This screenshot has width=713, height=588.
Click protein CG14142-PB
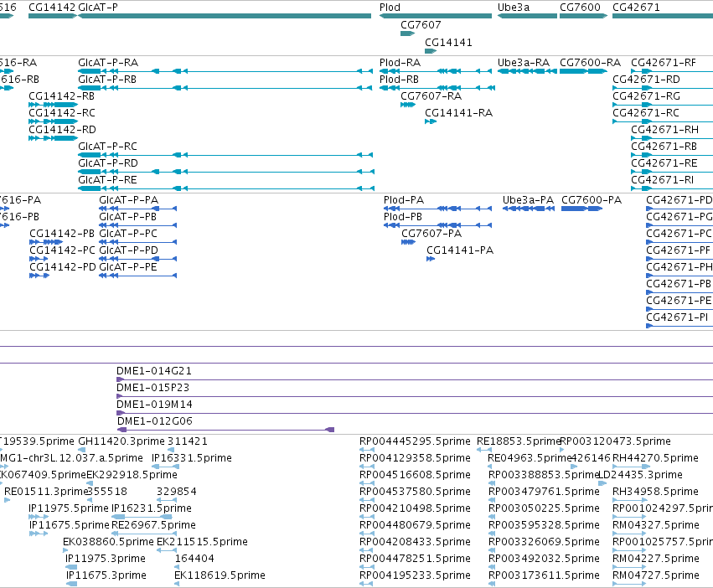[x=46, y=242]
